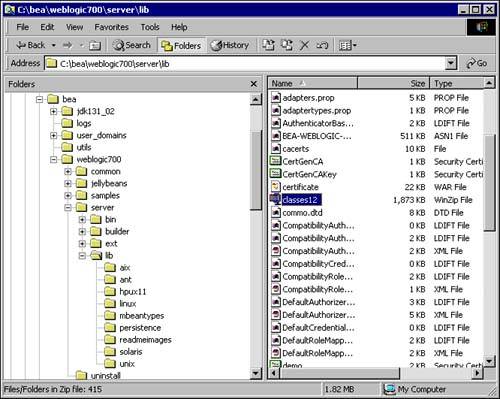Open the View menu
Viewport: 500px width, 399px height.
pyautogui.click(x=74, y=27)
